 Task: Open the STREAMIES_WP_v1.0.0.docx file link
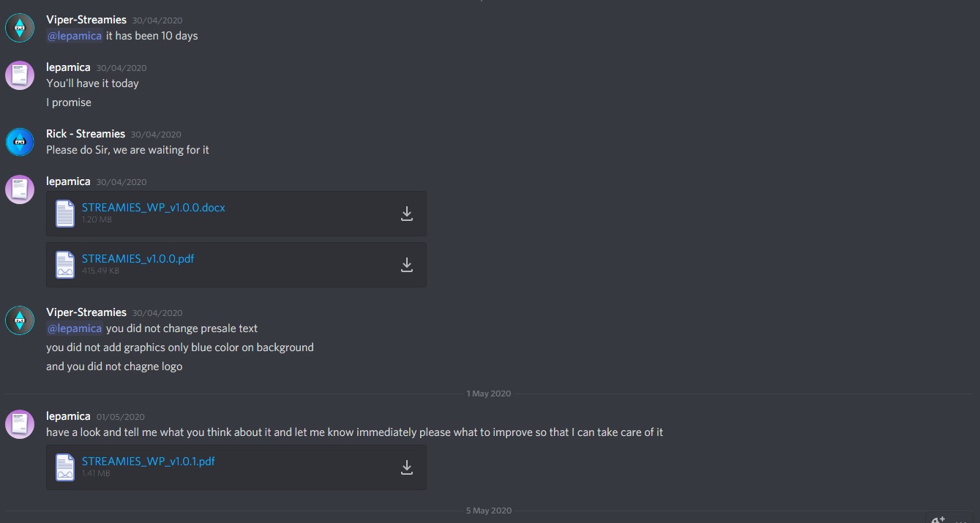(154, 208)
